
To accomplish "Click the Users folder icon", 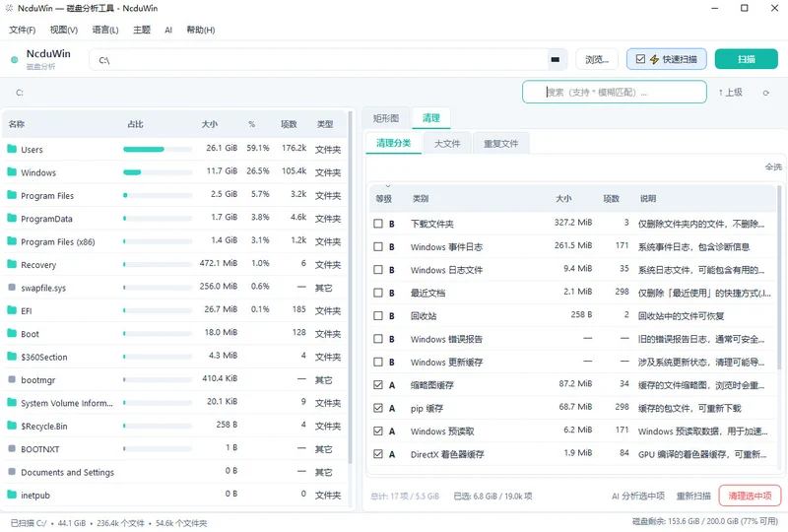I will coord(12,149).
